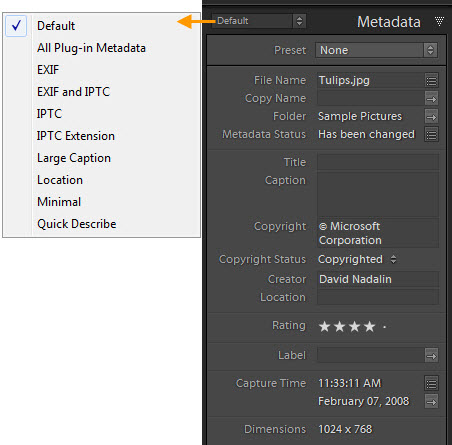Click the second rating star

(x=339, y=326)
